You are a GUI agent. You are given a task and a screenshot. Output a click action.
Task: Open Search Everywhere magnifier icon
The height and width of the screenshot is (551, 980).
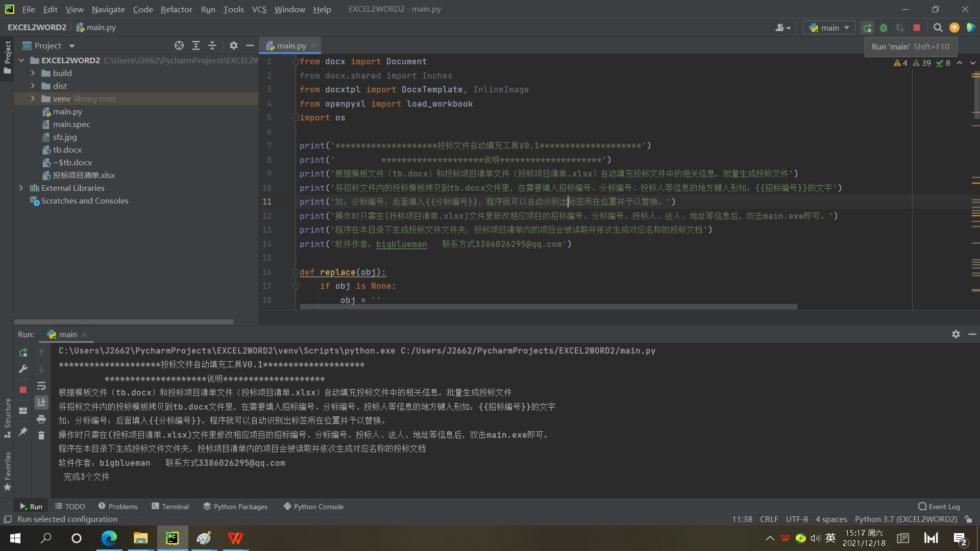pyautogui.click(x=938, y=28)
